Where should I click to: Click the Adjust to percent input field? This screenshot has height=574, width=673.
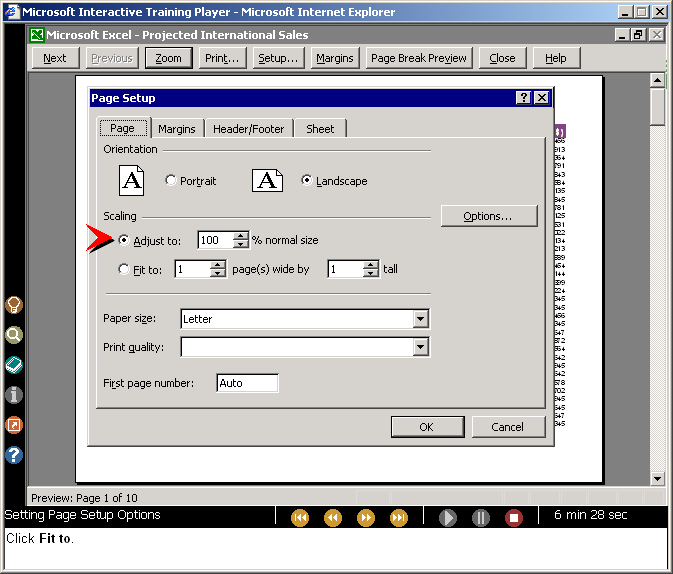tap(215, 240)
